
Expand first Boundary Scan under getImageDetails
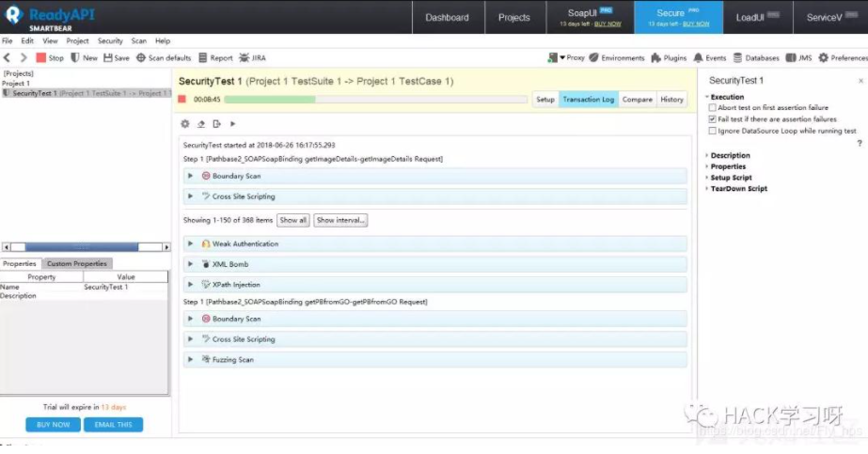tap(190, 176)
